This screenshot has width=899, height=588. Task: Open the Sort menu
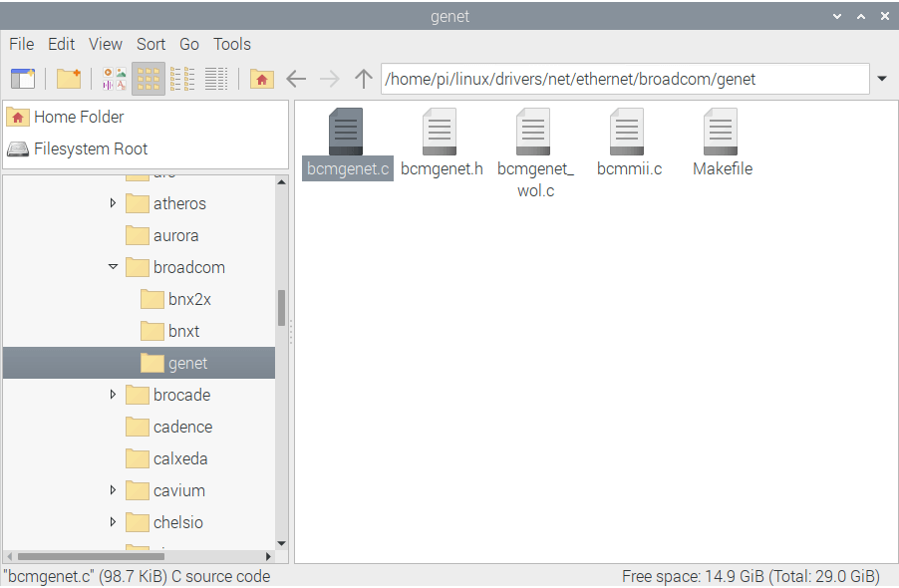pos(150,44)
